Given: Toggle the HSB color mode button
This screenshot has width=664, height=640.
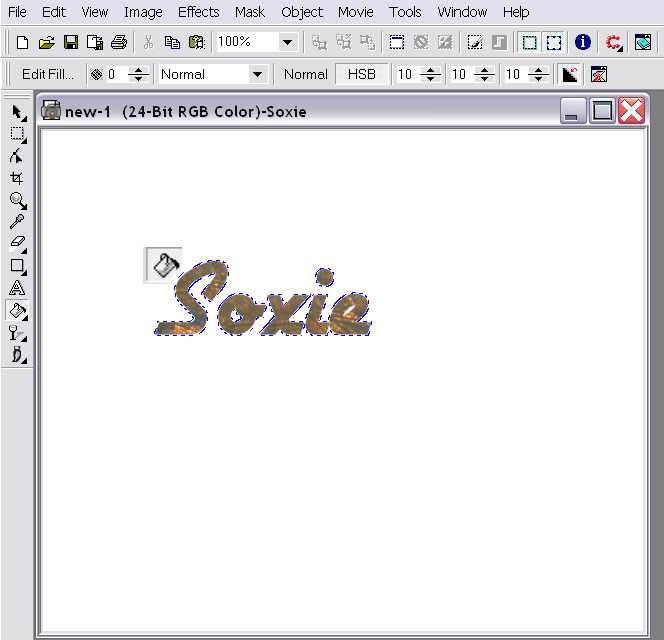Looking at the screenshot, I should (361, 74).
